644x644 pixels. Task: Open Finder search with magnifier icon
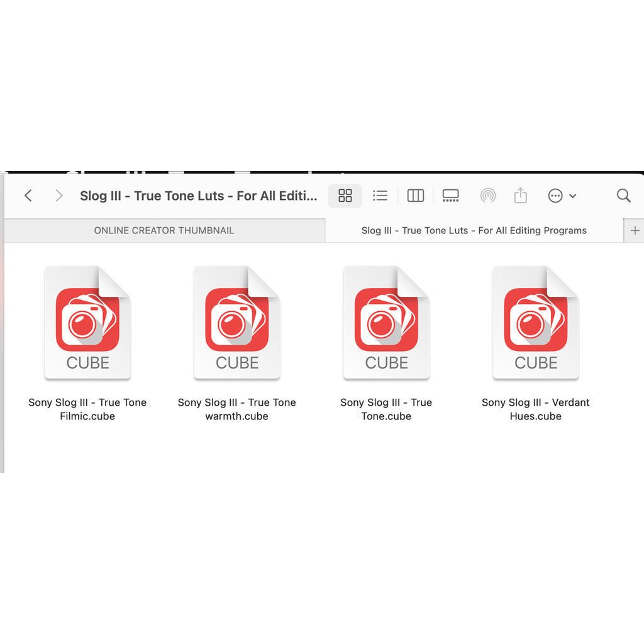pos(623,196)
